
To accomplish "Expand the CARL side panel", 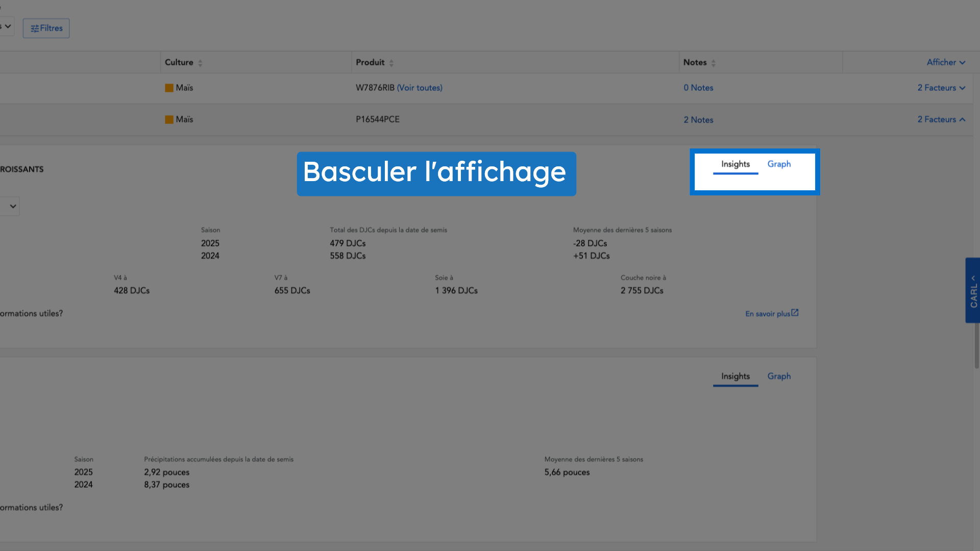I will 973,290.
